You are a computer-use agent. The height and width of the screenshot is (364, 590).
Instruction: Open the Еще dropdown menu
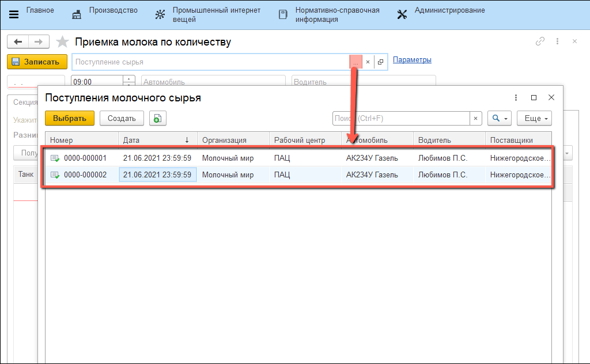click(534, 118)
